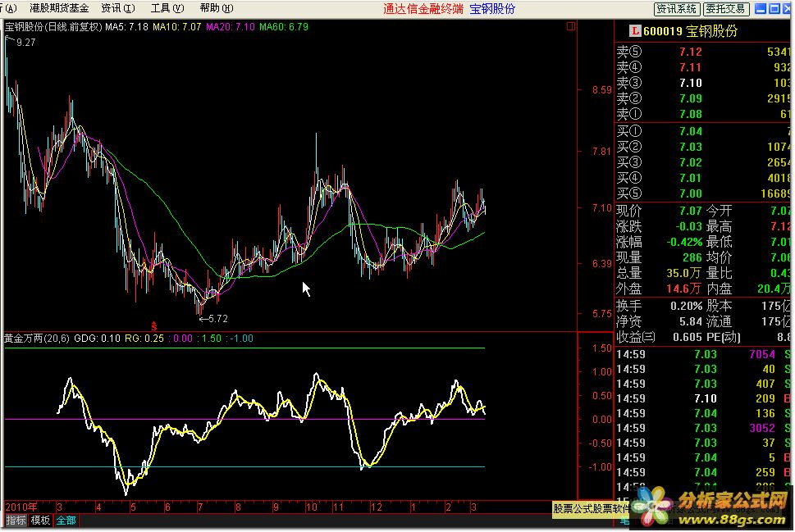The width and height of the screenshot is (795, 532).
Task: Click the 外盘 value 14.6万
Action: pos(683,289)
